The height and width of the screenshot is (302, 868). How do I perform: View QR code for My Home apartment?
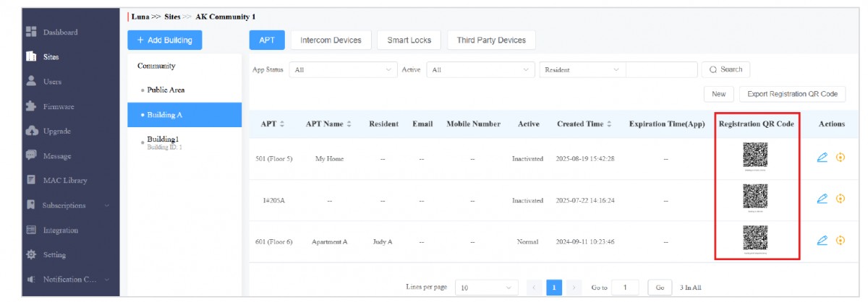pyautogui.click(x=755, y=157)
